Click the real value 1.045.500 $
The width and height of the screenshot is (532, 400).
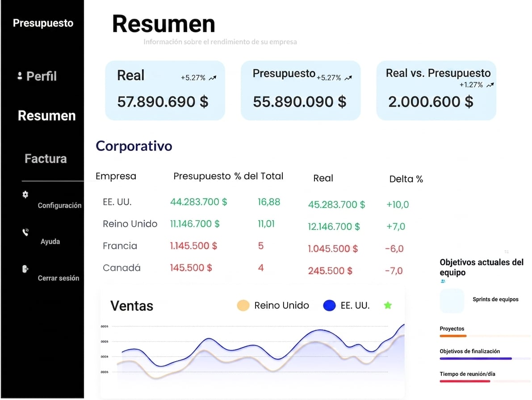(x=333, y=249)
